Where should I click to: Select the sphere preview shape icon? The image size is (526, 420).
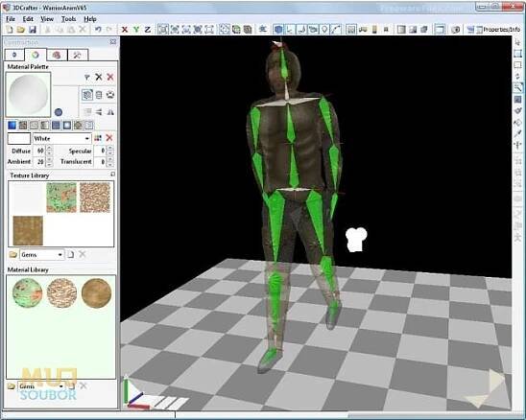[110, 95]
